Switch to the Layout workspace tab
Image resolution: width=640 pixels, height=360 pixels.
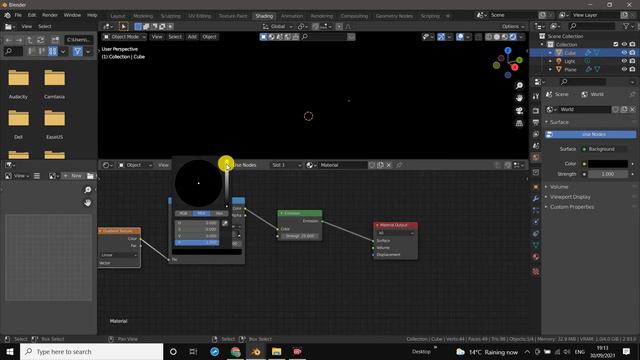click(x=118, y=16)
